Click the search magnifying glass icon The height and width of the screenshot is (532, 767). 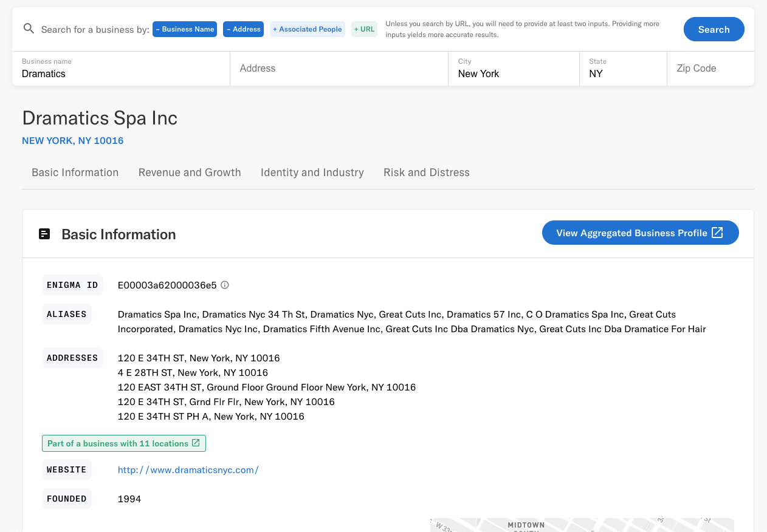[29, 29]
